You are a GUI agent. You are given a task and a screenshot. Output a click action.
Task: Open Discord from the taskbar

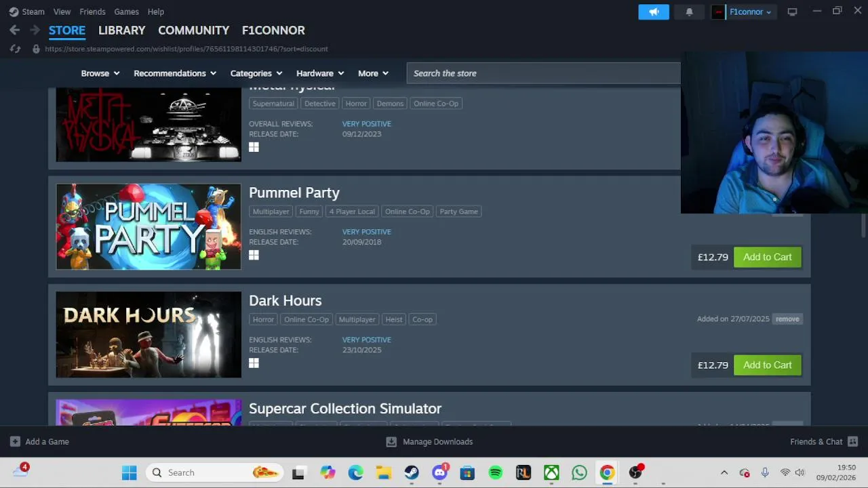point(440,472)
